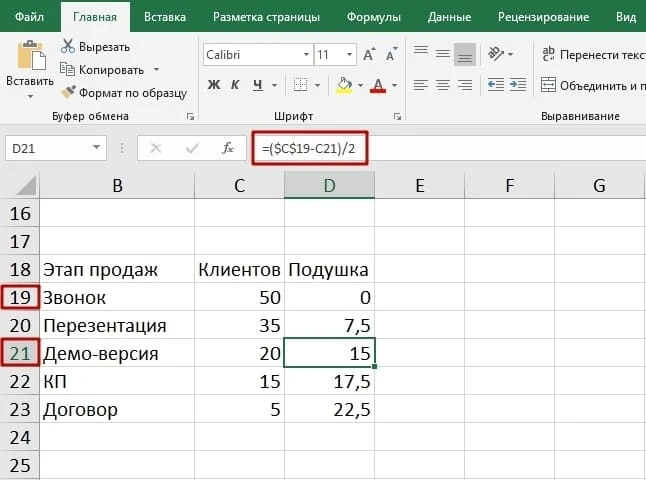
Task: Click the Insert Function fx icon
Action: pos(227,148)
